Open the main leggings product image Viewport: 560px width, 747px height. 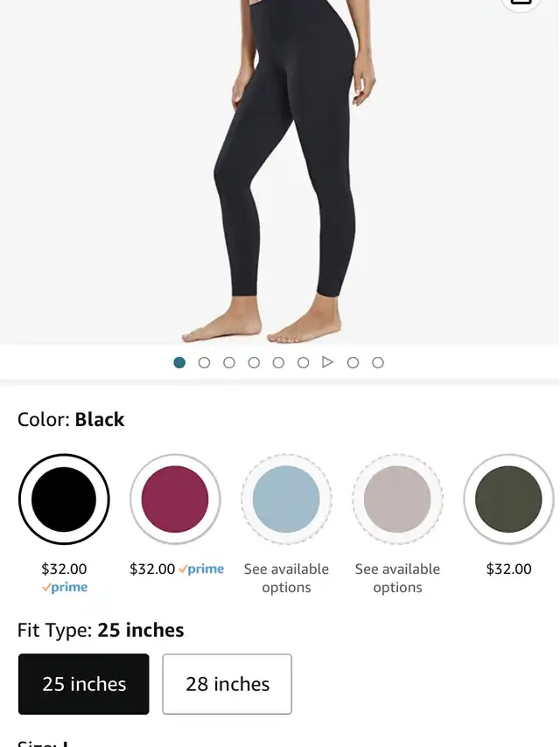(280, 171)
